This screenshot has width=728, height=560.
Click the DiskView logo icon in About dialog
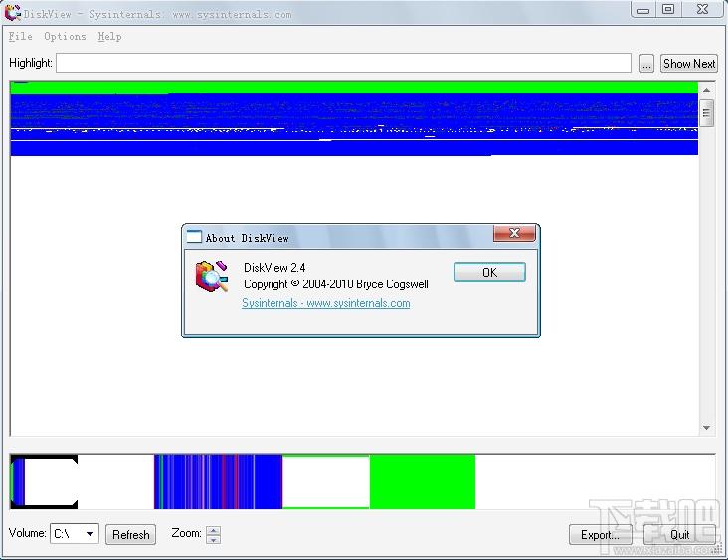(x=212, y=277)
